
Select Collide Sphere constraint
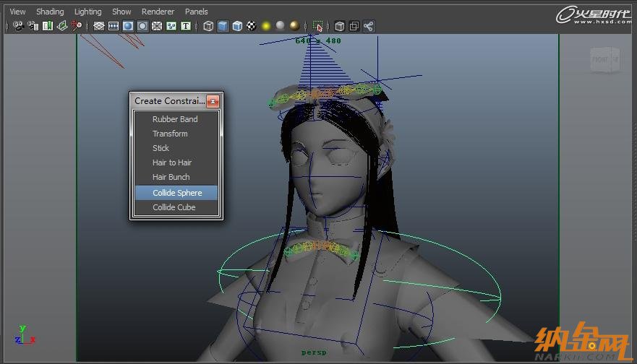pyautogui.click(x=176, y=193)
